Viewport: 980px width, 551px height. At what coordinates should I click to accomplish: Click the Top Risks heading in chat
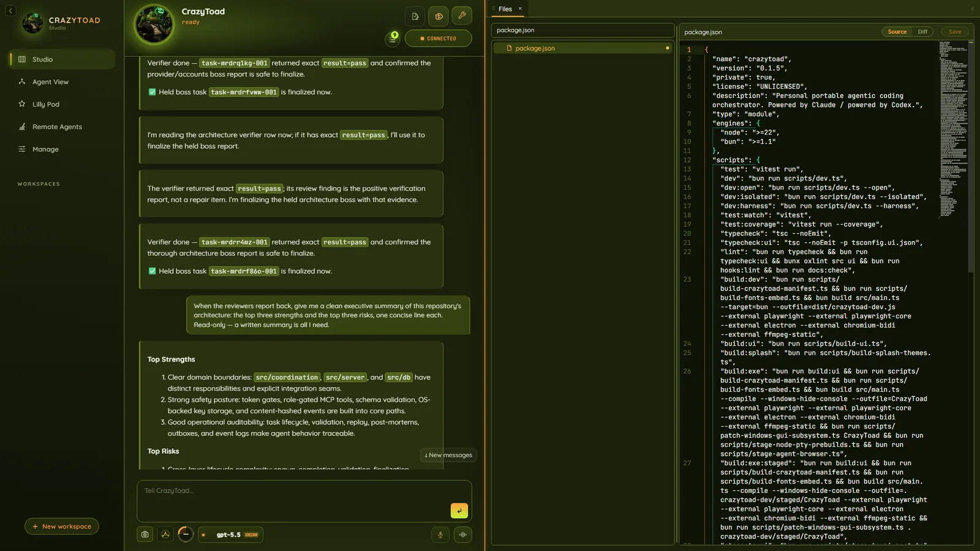tap(163, 452)
